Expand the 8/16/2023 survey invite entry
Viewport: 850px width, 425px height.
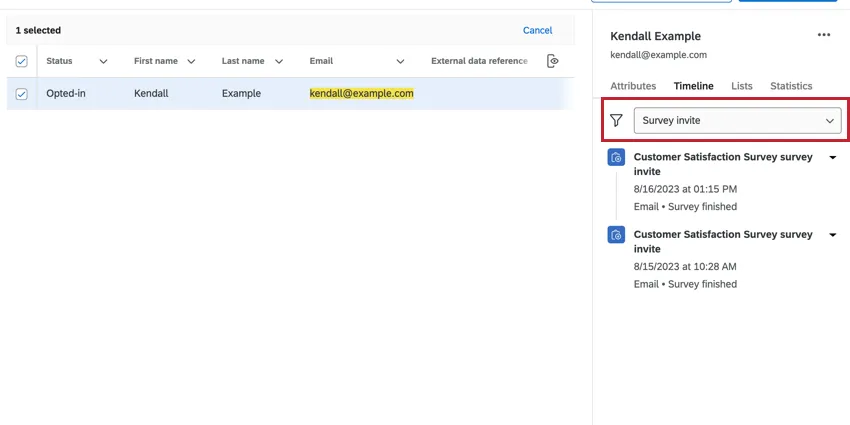tap(833, 158)
